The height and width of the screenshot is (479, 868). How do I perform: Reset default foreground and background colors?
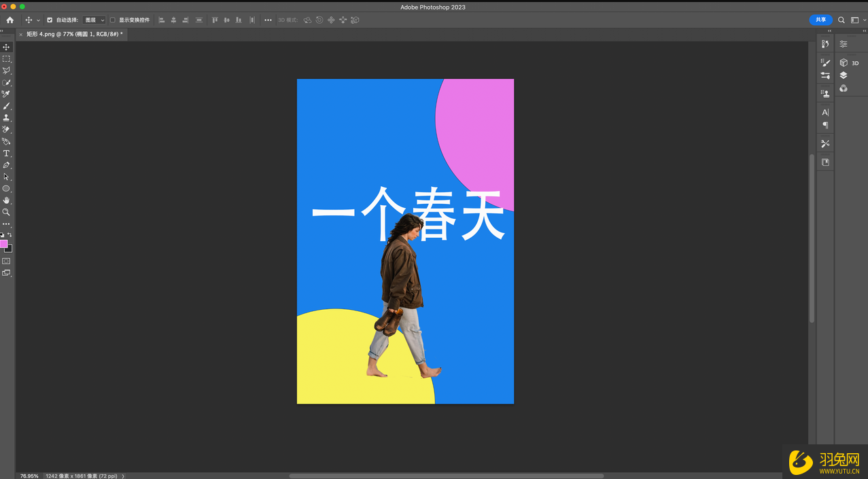[x=2, y=235]
